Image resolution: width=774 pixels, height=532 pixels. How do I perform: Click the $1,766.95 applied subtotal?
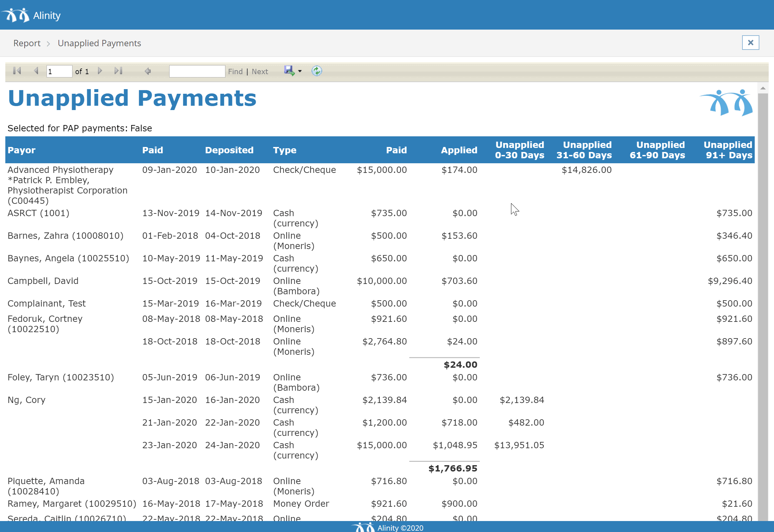453,469
